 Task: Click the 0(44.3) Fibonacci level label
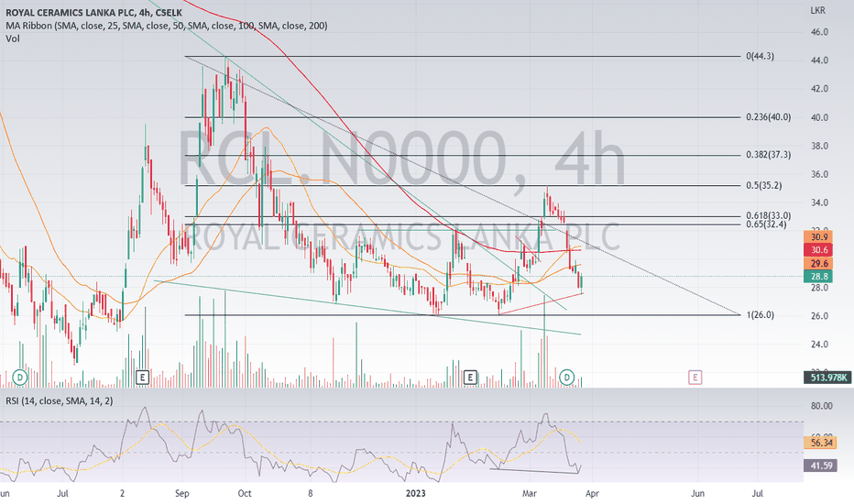tap(761, 56)
